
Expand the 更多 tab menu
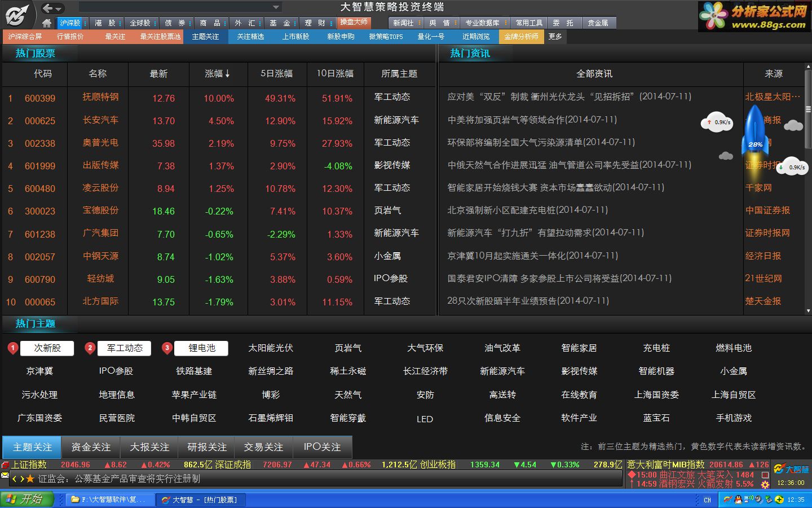coord(555,36)
